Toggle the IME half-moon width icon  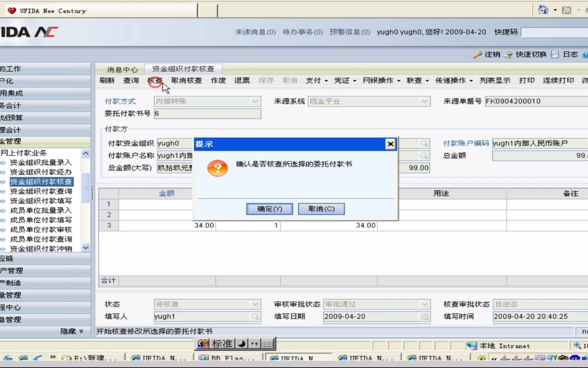point(242,344)
